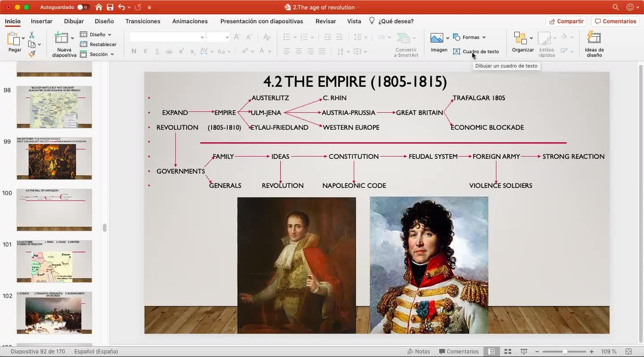
Task: Select the Revisar tab
Action: tap(326, 21)
